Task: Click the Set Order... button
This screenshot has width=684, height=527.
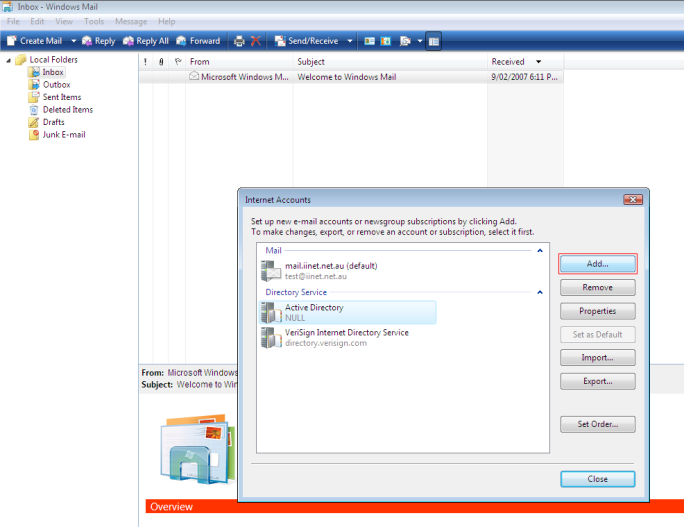Action: point(598,424)
